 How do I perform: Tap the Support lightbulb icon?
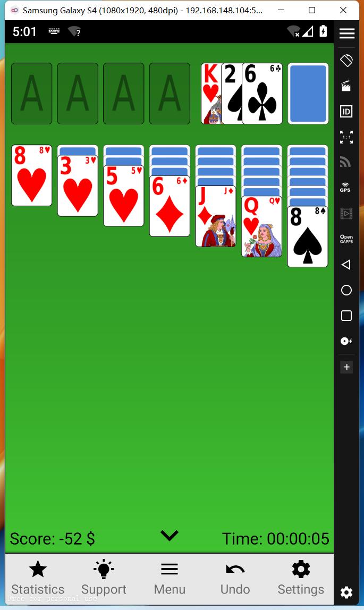point(104,570)
